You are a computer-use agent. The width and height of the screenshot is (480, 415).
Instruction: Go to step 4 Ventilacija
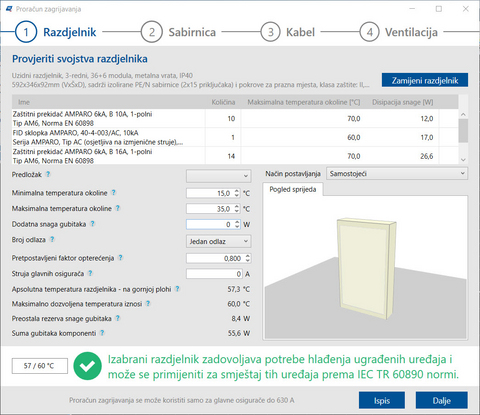click(x=398, y=32)
